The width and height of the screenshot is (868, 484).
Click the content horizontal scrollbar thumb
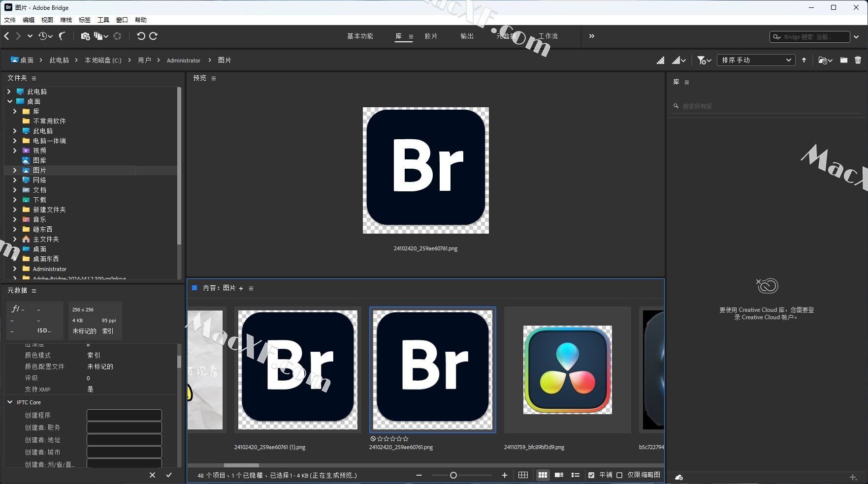point(241,465)
